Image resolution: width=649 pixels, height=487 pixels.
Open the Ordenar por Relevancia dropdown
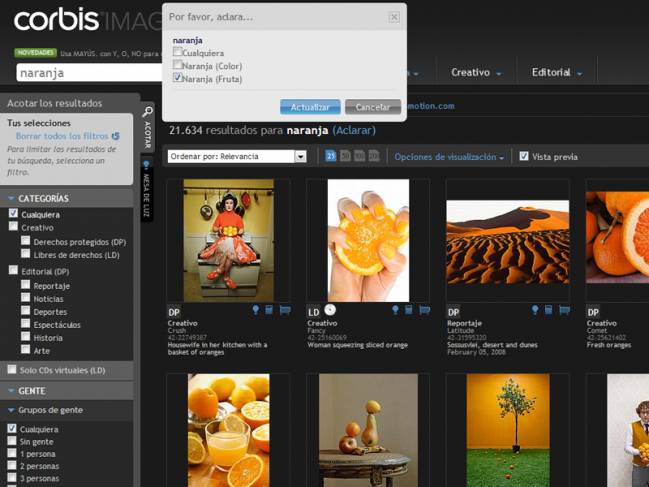[x=237, y=156]
